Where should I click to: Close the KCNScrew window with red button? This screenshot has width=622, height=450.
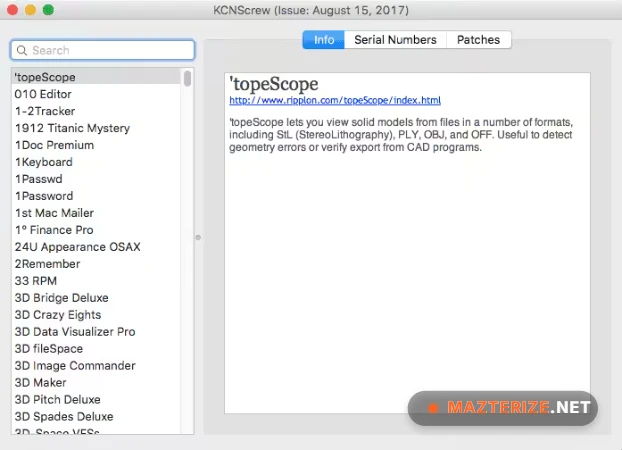pos(13,10)
